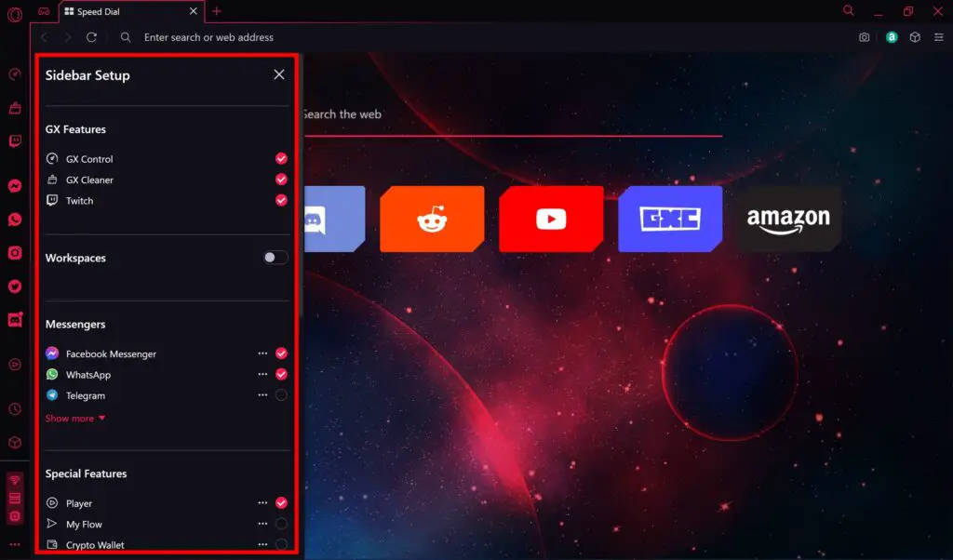Open the profile avatar icon
This screenshot has height=560, width=953.
pos(892,37)
